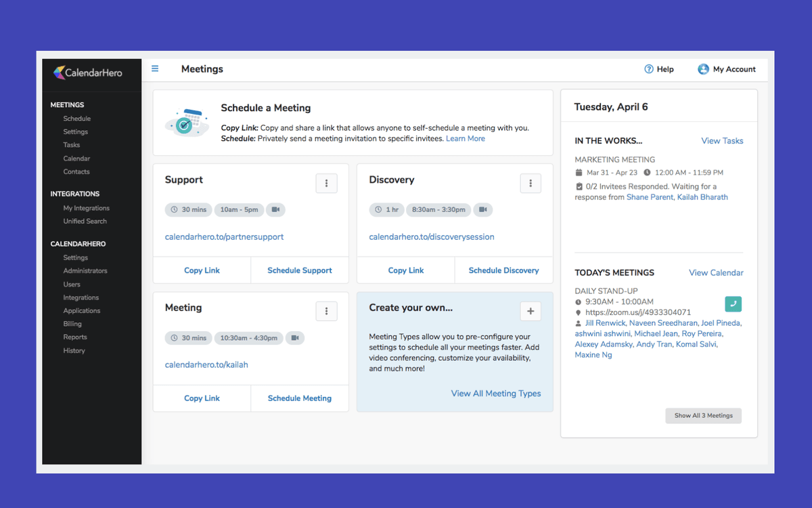Click the Schedule Discovery button

[504, 270]
